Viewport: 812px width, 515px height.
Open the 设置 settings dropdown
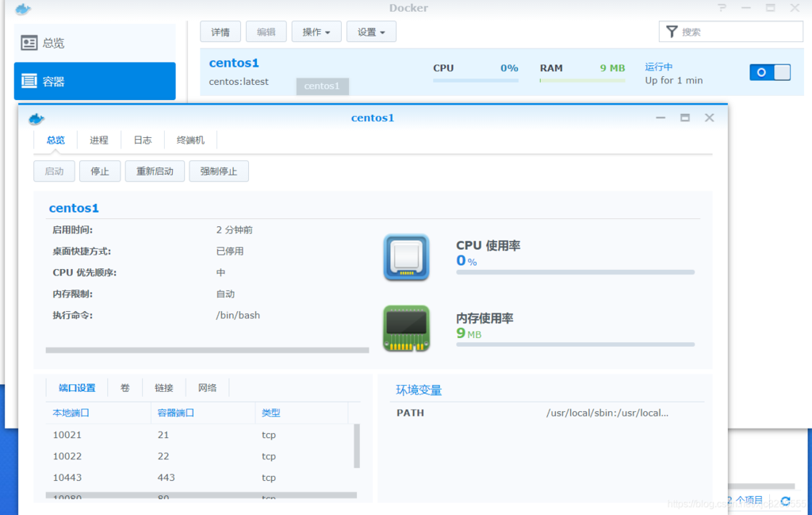coord(371,32)
